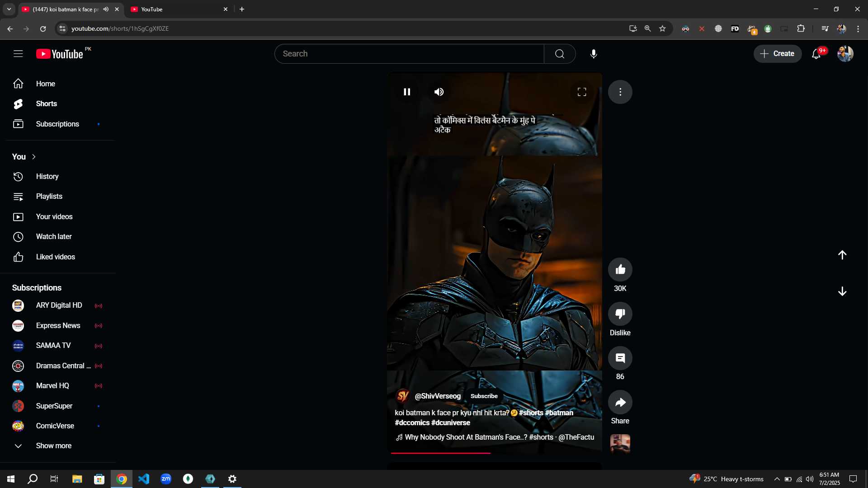Viewport: 868px width, 488px height.
Task: Open ComicVerse subscription
Action: click(57, 426)
